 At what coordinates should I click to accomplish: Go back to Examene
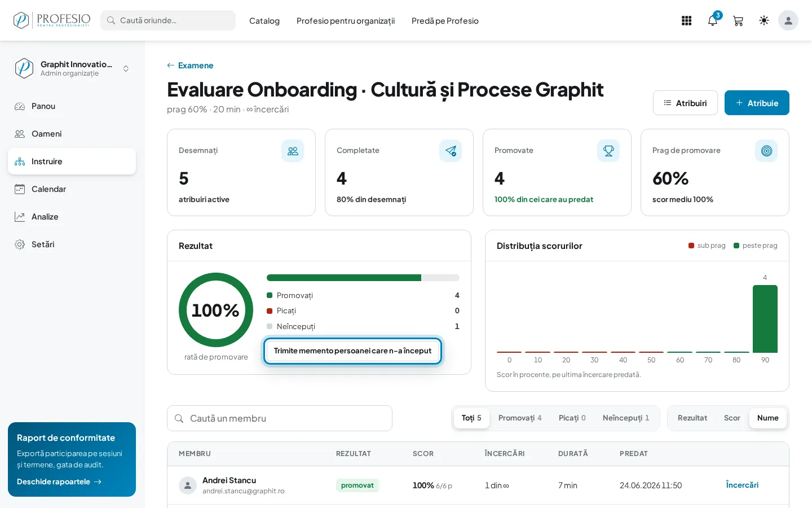coord(190,65)
